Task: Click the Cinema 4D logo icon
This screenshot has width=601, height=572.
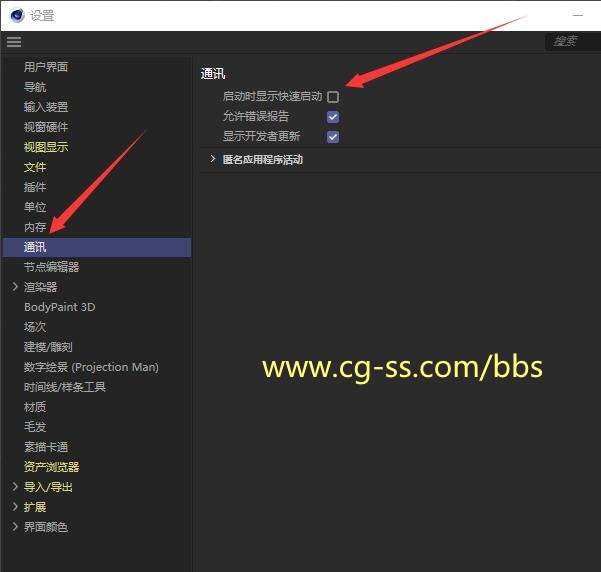Action: coord(15,15)
